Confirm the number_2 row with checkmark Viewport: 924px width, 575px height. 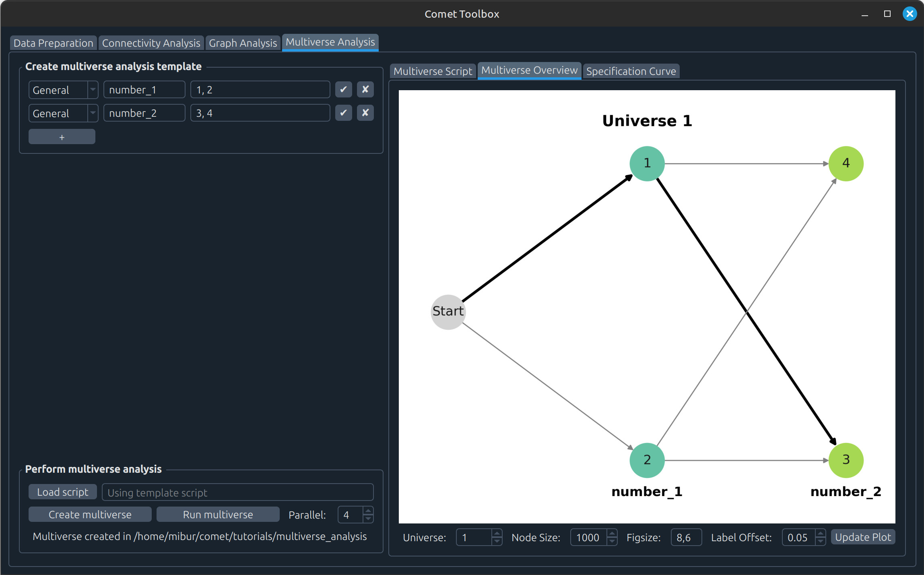point(343,113)
